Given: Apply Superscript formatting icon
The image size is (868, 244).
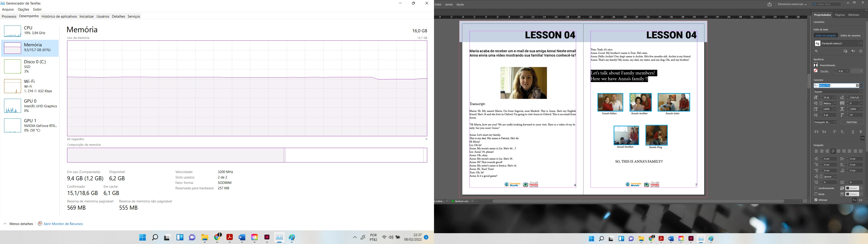Looking at the screenshot, I should point(835,132).
